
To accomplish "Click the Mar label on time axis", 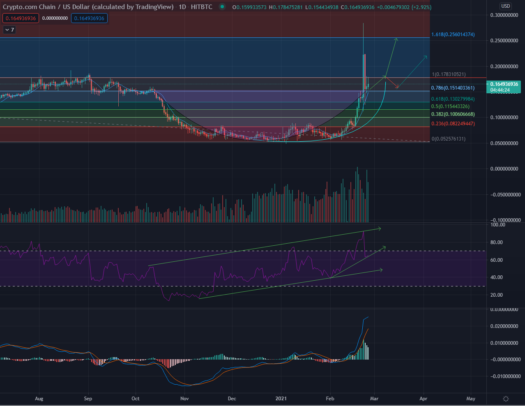I will coord(374,399).
